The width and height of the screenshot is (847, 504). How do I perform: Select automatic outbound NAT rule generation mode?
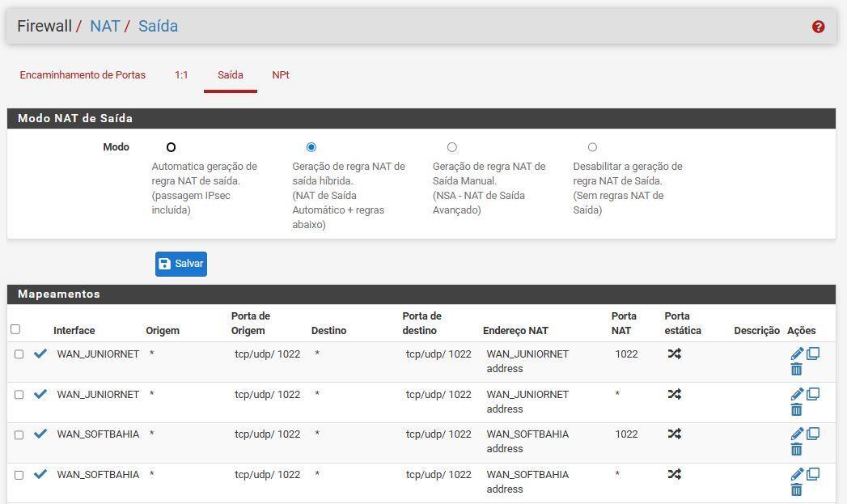[x=171, y=147]
